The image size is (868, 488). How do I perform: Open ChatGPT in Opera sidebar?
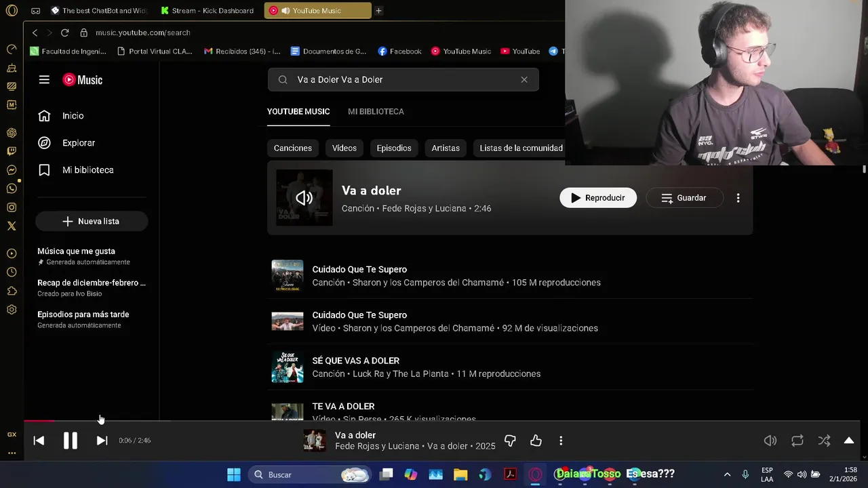click(12, 133)
